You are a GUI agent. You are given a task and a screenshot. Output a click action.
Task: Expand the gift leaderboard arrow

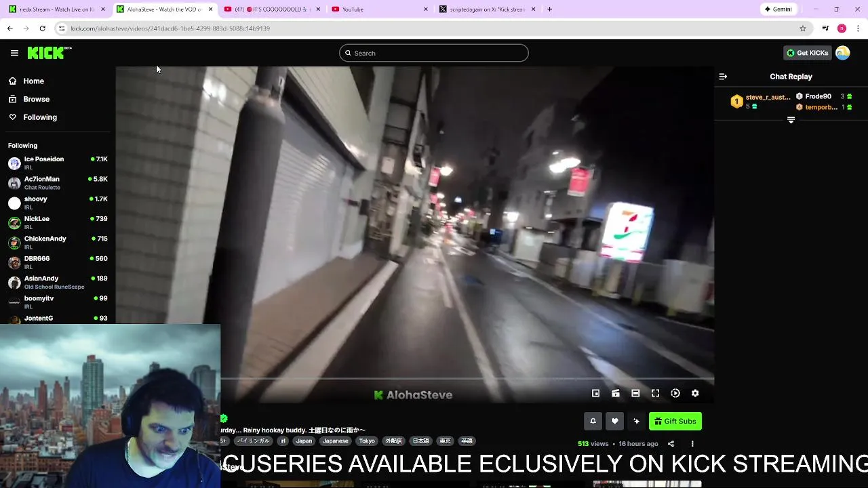(x=791, y=120)
